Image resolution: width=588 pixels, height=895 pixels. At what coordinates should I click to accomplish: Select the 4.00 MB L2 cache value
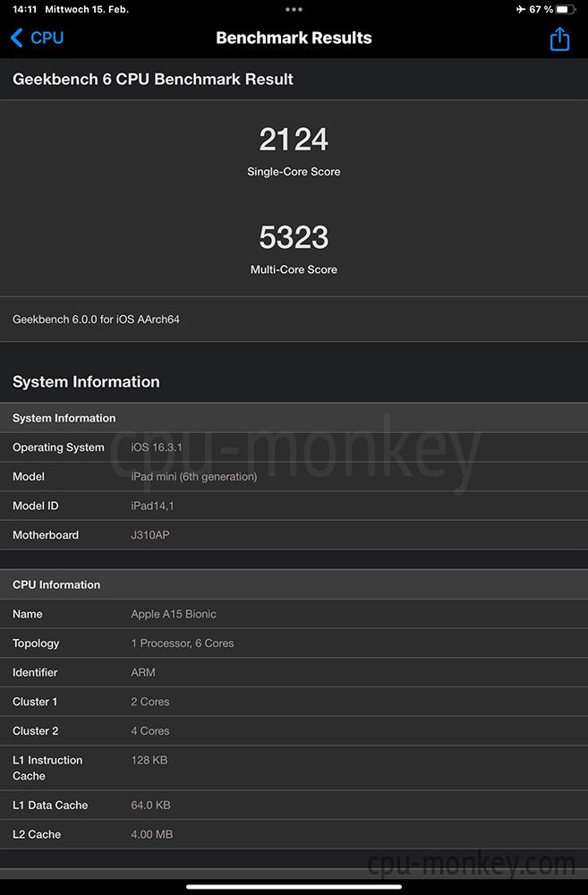[152, 834]
